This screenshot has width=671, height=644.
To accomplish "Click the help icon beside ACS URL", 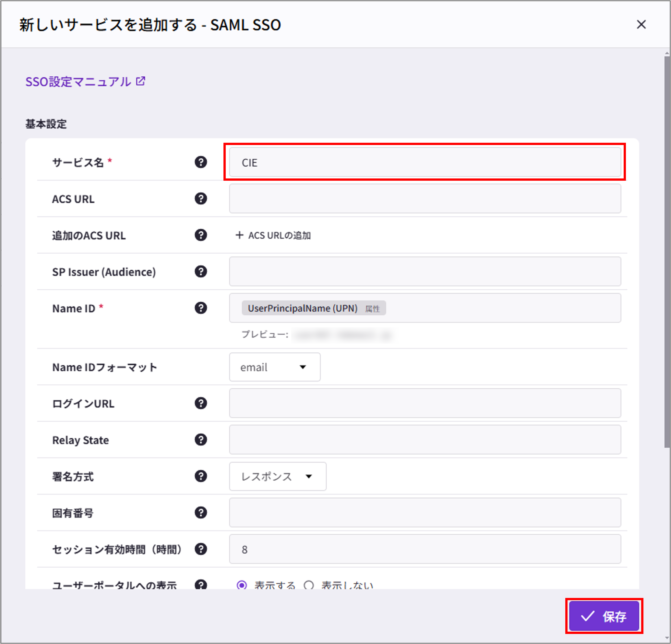I will (x=201, y=199).
